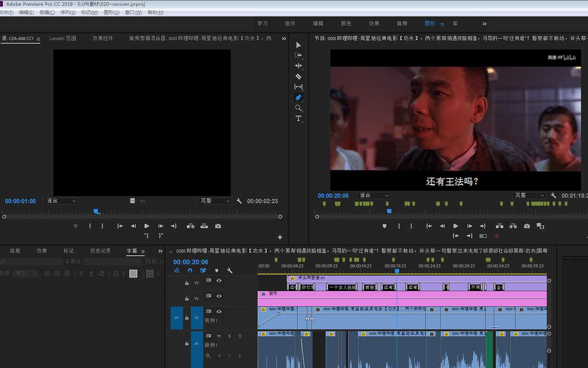Open Source monitor zoom level dropdown 适合
Viewport: 588px width, 368px height.
coord(61,201)
